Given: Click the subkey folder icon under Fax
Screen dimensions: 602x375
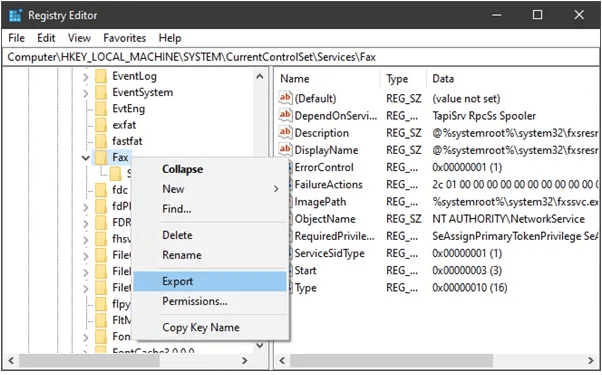Looking at the screenshot, I should [116, 173].
